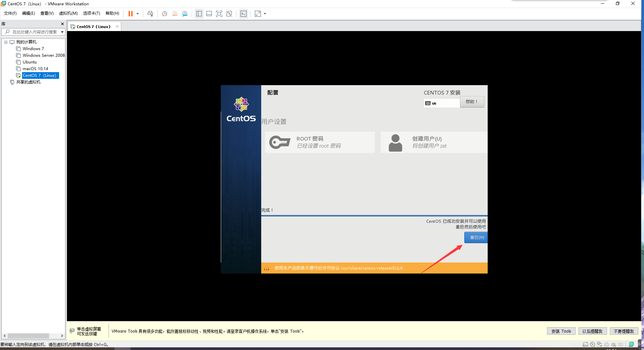
Task: Select 我的计算机 in the library tree
Action: pyautogui.click(x=26, y=42)
